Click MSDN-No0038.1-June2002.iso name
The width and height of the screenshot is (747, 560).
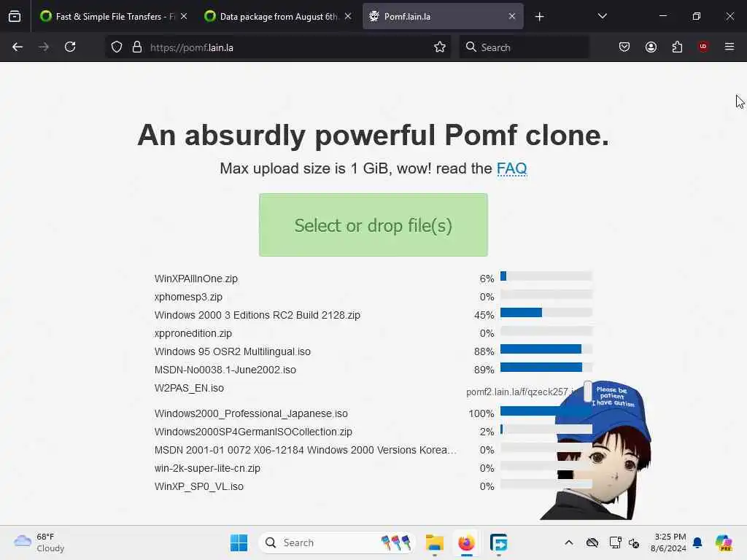click(x=225, y=370)
